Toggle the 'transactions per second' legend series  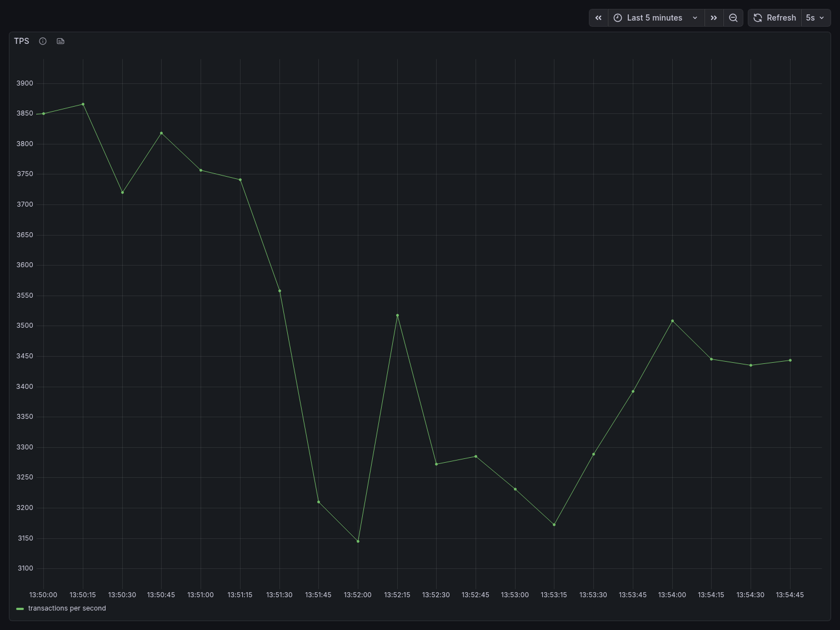pos(67,608)
